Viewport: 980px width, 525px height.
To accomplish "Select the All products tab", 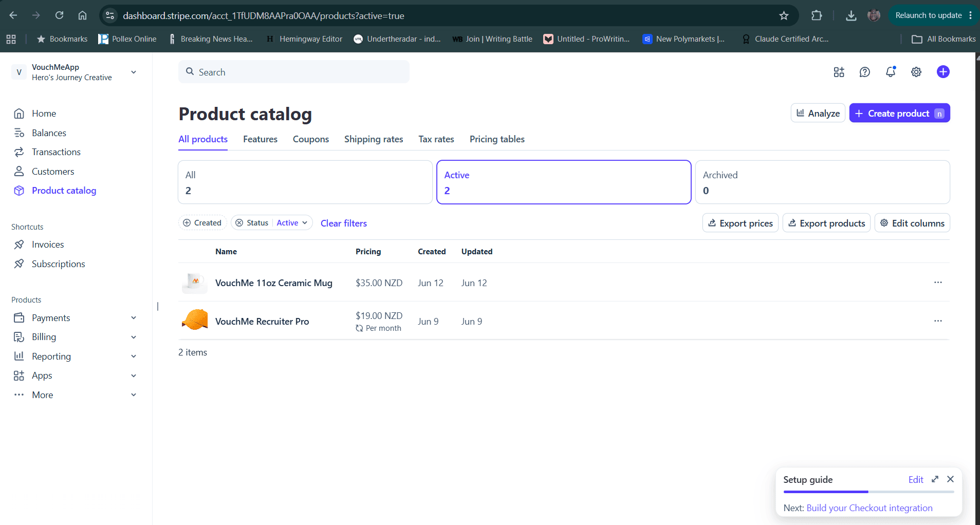I will [x=203, y=139].
